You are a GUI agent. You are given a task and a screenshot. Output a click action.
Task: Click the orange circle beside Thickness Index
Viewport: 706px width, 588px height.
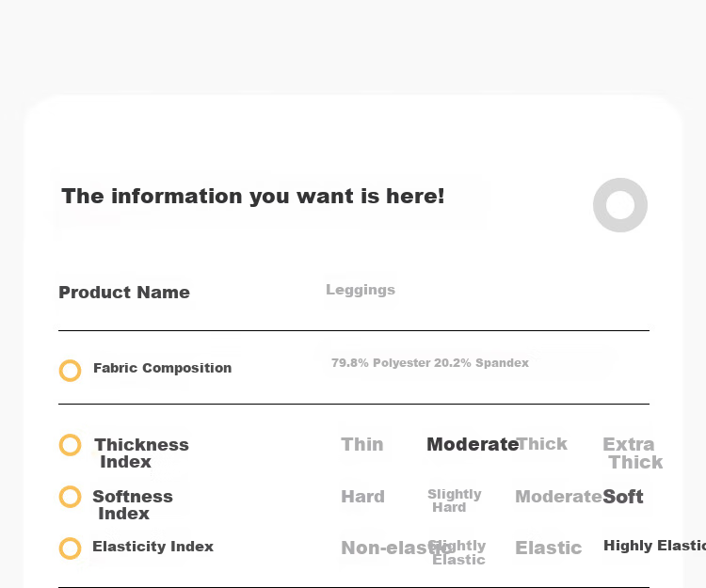coord(71,445)
